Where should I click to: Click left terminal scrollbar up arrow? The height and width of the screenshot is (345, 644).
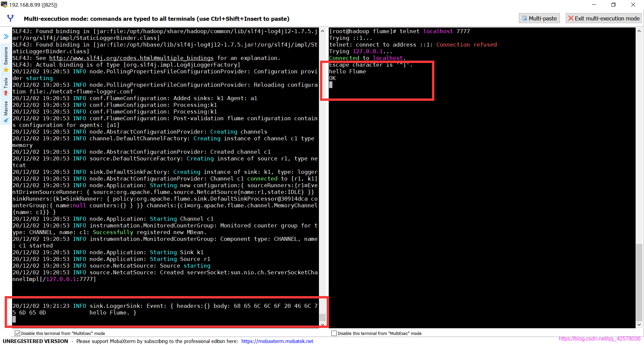coord(322,31)
